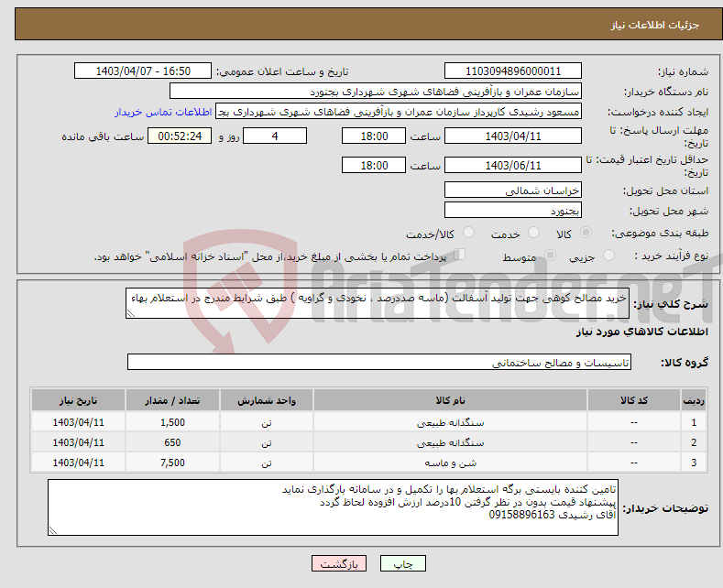Viewport: 723px width, 588px height.
Task: Click the delivery city بجنورد field
Action: [513, 210]
